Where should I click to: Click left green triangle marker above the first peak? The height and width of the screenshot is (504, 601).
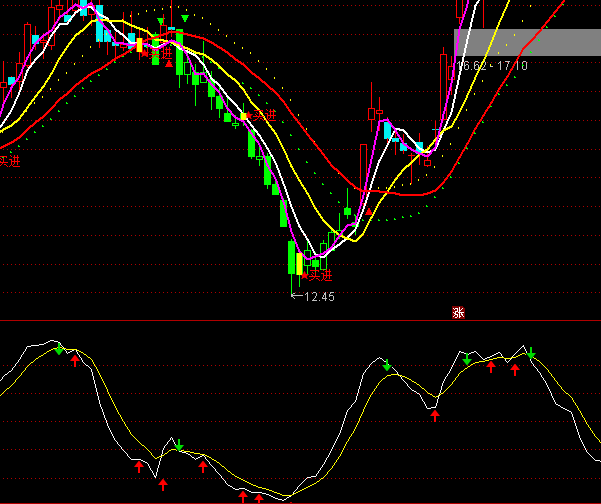click(x=160, y=21)
